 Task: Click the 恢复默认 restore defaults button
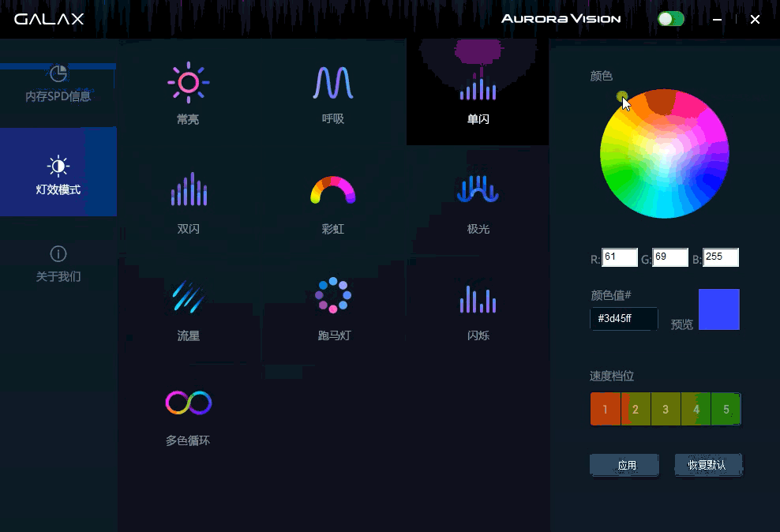click(708, 465)
